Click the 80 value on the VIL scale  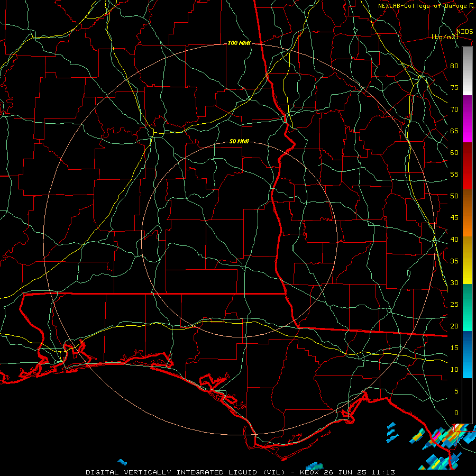pyautogui.click(x=454, y=66)
